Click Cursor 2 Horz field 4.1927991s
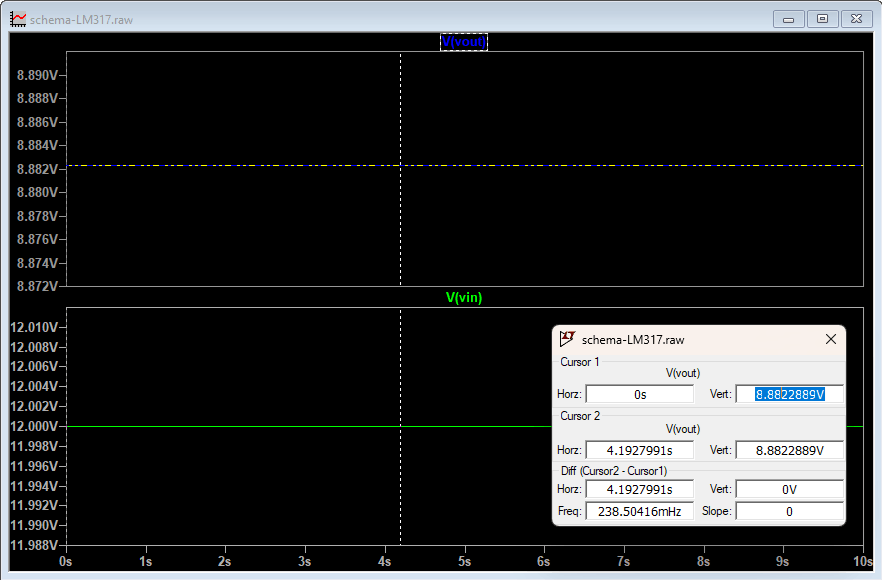This screenshot has width=882, height=580. [640, 450]
